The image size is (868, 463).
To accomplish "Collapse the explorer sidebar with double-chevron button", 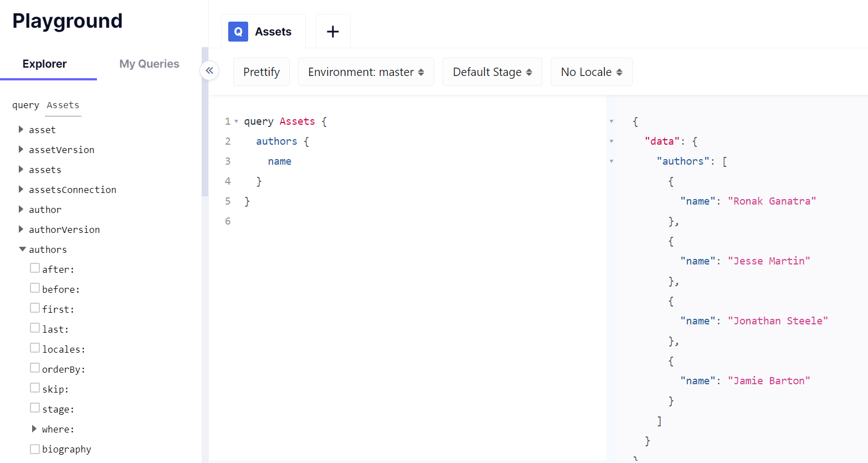I will (209, 70).
